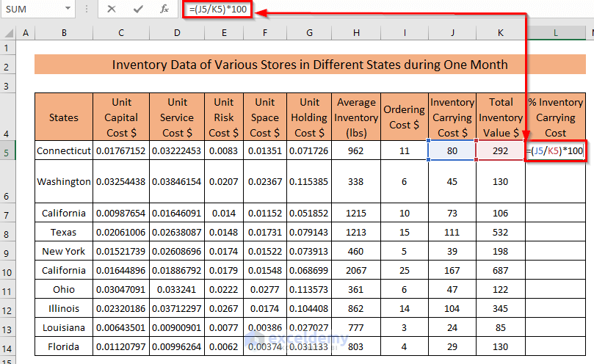Select column B header

pos(64,33)
